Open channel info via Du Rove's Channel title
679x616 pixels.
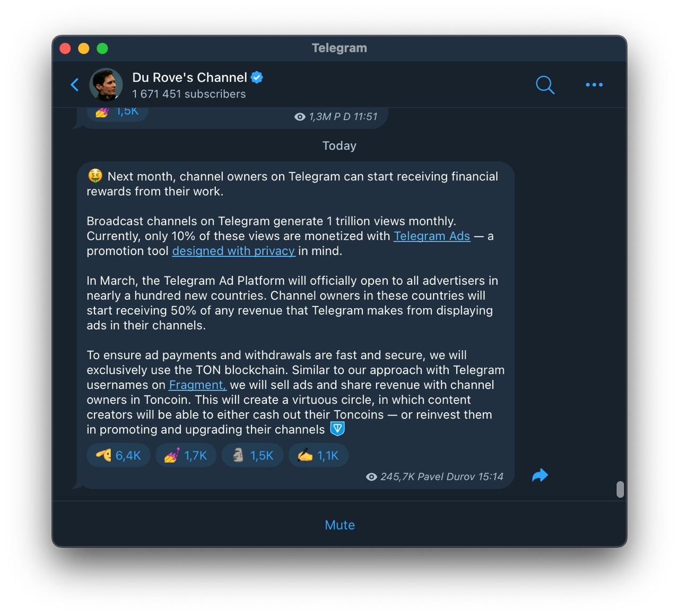coord(189,77)
